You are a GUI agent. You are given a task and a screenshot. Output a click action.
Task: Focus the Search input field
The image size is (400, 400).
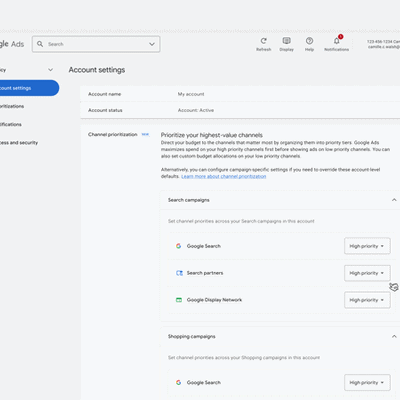(x=96, y=44)
